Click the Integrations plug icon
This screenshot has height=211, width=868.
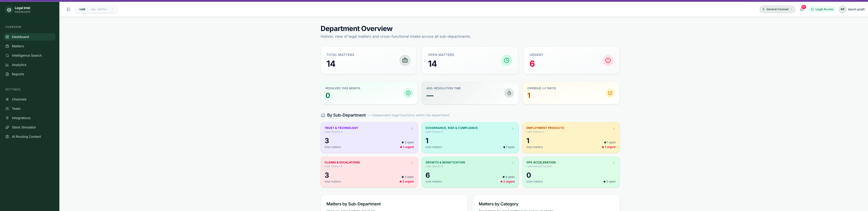(x=7, y=118)
